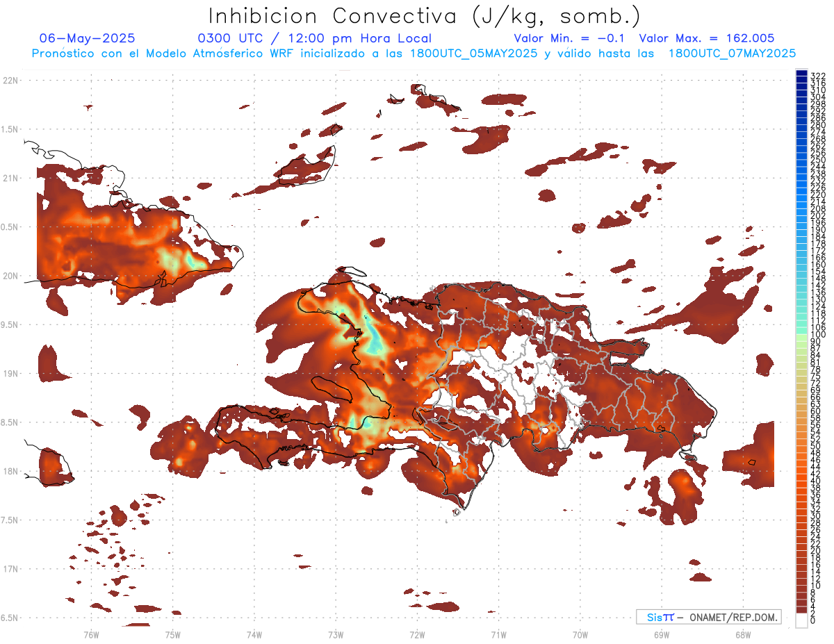Click the '22N' latitude label
Image resolution: width=834 pixels, height=644 pixels.
10,81
